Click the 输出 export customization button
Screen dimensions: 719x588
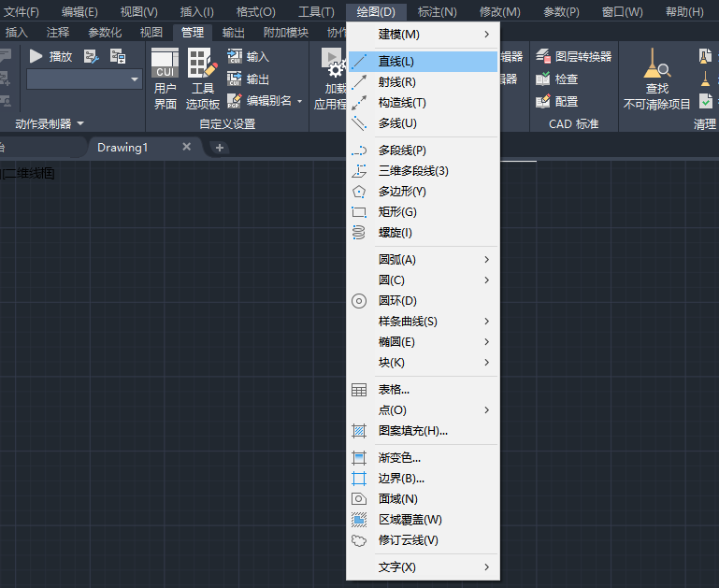(248, 79)
